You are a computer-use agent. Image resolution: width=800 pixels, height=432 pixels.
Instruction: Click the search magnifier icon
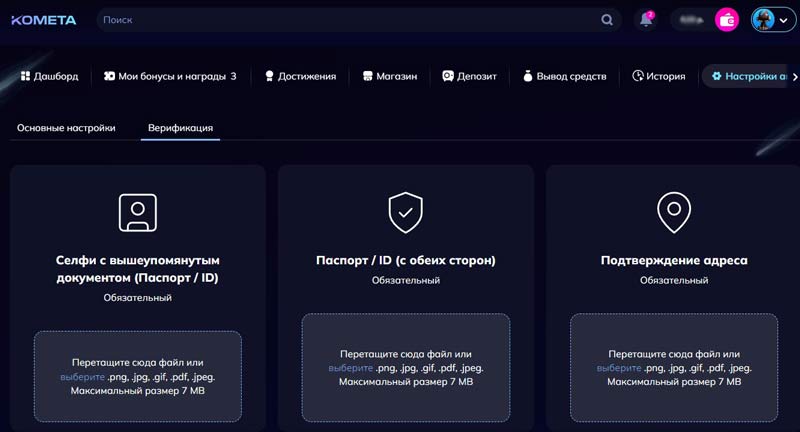click(607, 20)
